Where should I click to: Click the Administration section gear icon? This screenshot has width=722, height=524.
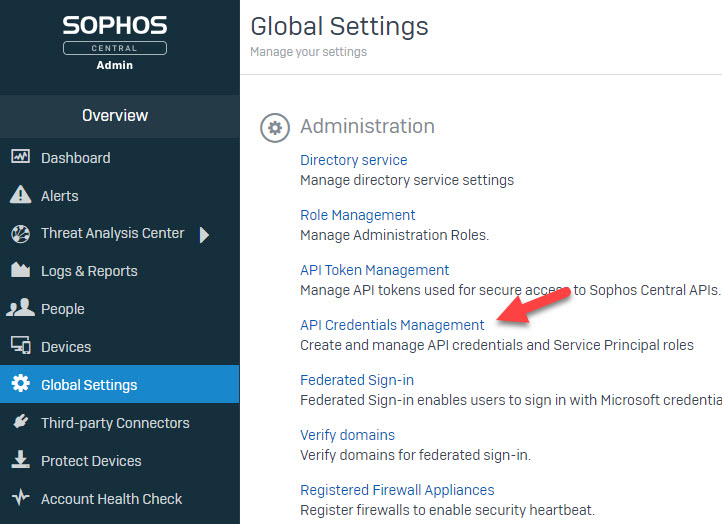(x=275, y=128)
